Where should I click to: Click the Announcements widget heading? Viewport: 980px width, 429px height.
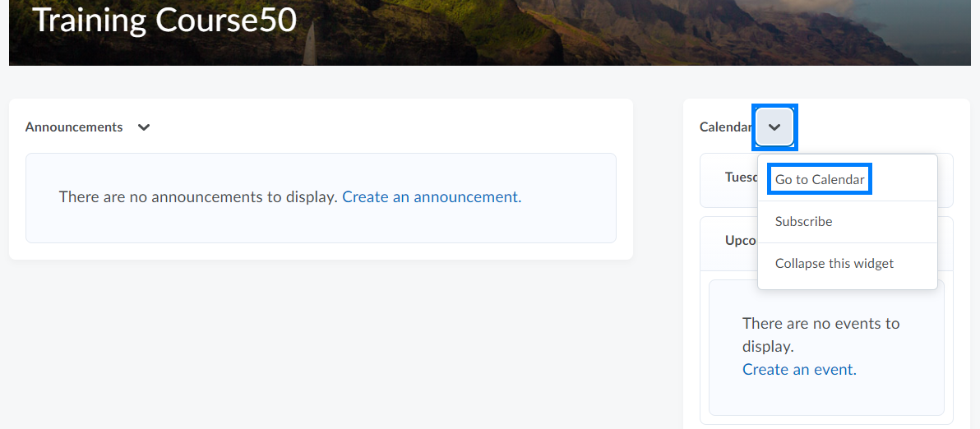[x=74, y=127]
